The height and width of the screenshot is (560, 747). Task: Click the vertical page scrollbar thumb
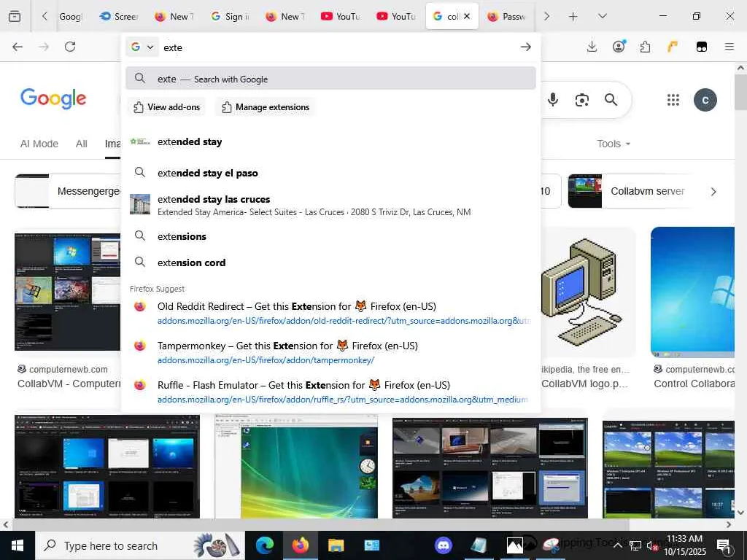point(740,92)
